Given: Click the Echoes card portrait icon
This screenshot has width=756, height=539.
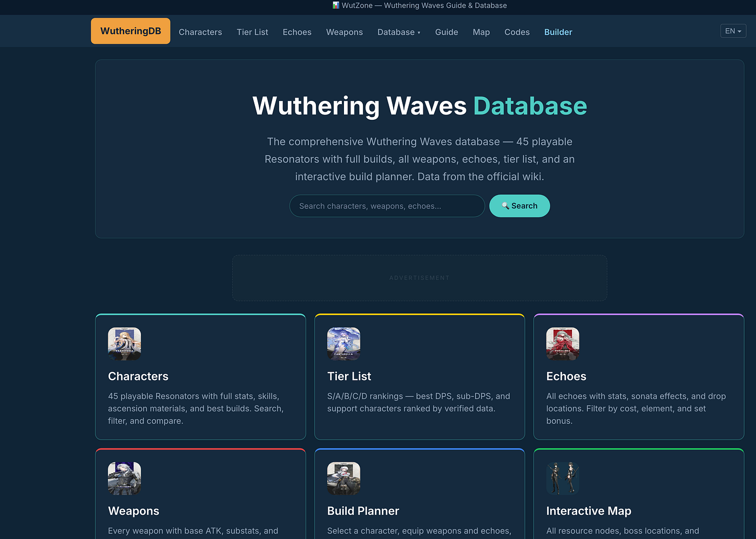Looking at the screenshot, I should click(563, 344).
